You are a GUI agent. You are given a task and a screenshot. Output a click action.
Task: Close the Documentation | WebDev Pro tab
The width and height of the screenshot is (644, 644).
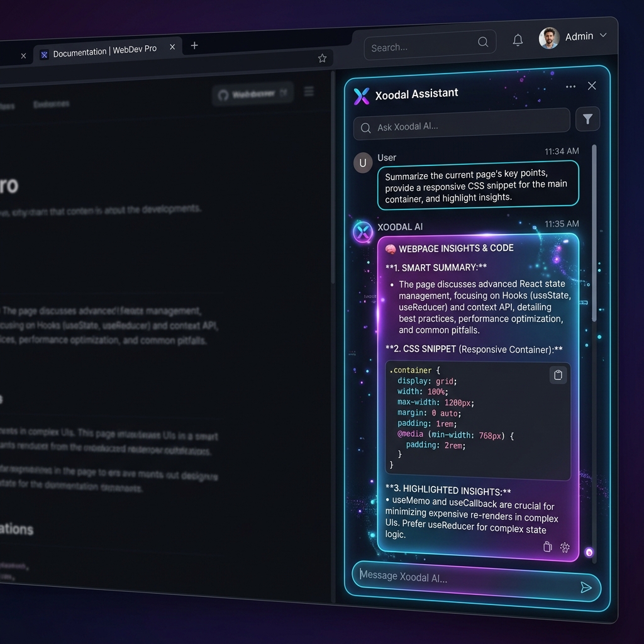click(x=172, y=47)
